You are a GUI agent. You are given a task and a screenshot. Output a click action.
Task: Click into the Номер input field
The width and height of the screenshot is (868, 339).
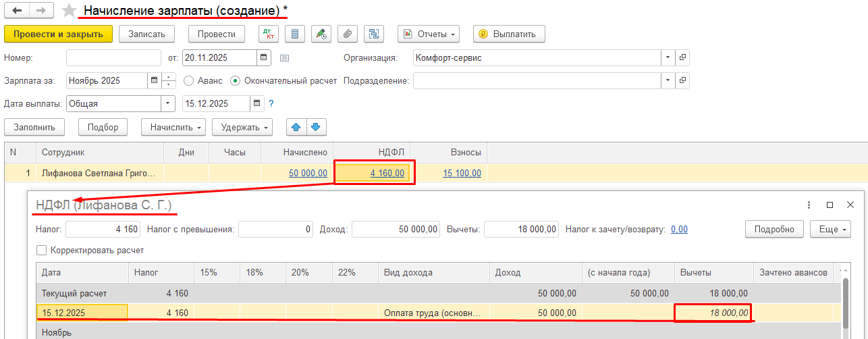coord(113,57)
